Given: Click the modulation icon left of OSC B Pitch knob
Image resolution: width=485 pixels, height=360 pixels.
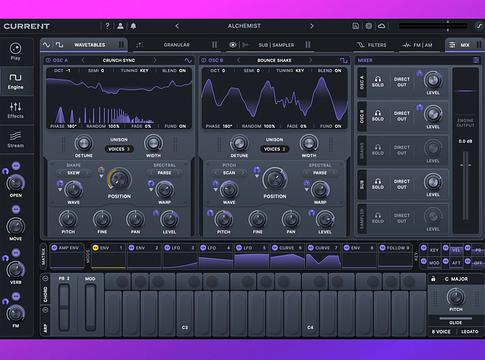Looking at the screenshot, I should coord(210,213).
